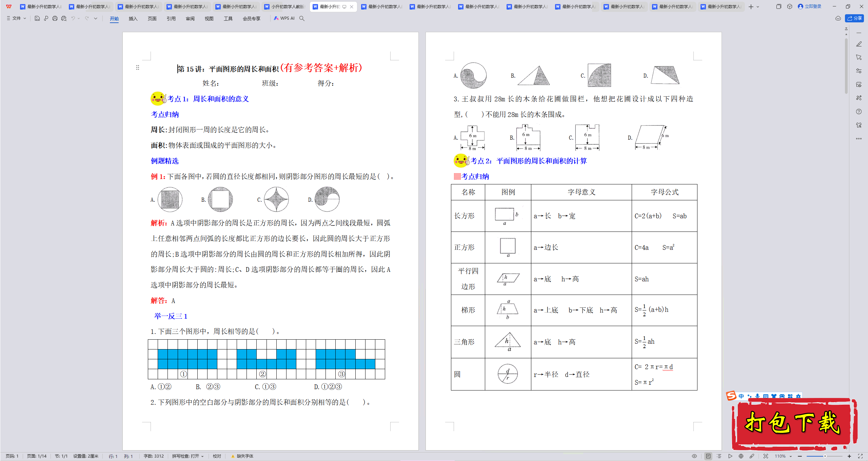
Task: Click the undo arrow icon
Action: [73, 18]
